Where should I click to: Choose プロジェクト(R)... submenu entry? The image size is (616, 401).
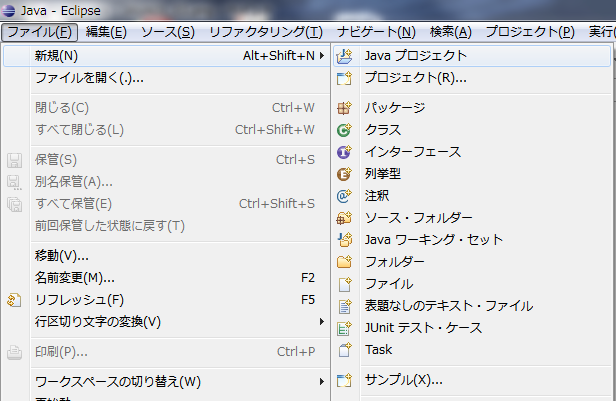[x=473, y=78]
